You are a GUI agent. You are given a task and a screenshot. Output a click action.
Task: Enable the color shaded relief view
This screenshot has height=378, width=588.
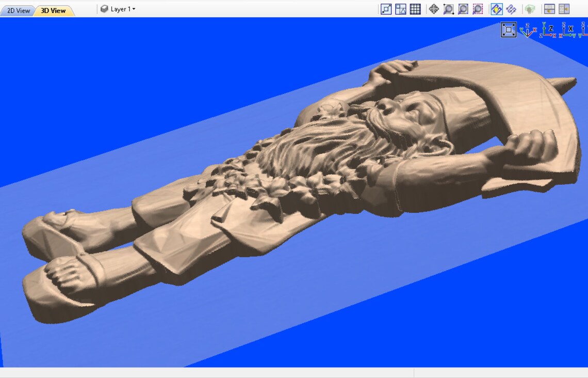(x=529, y=9)
